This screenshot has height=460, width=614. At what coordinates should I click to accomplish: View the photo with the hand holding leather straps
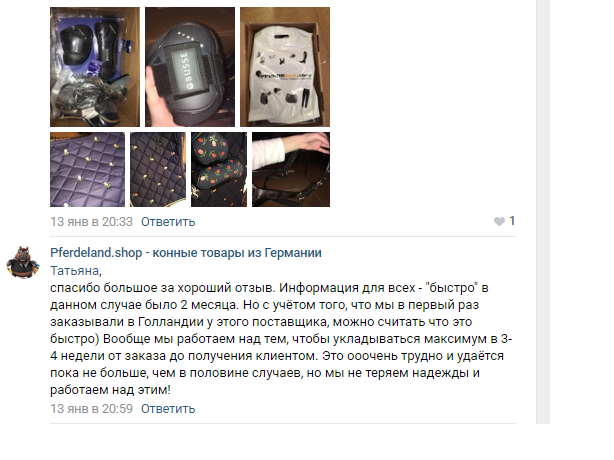(x=291, y=170)
